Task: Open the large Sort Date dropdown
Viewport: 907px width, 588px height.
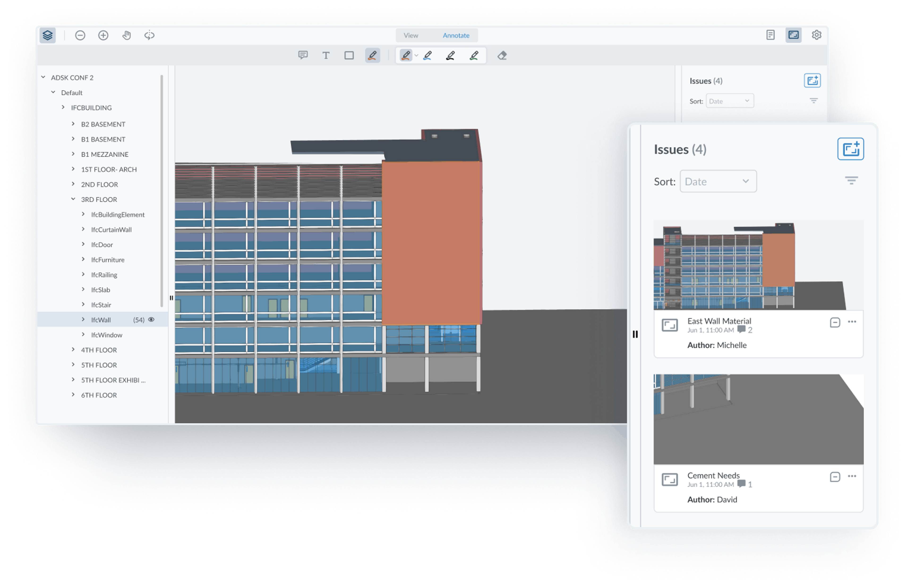Action: tap(718, 181)
